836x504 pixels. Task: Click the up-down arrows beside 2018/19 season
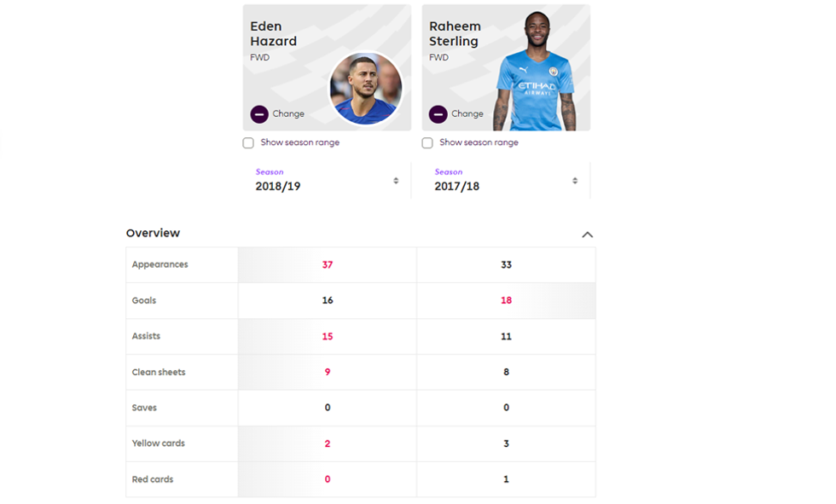(396, 181)
